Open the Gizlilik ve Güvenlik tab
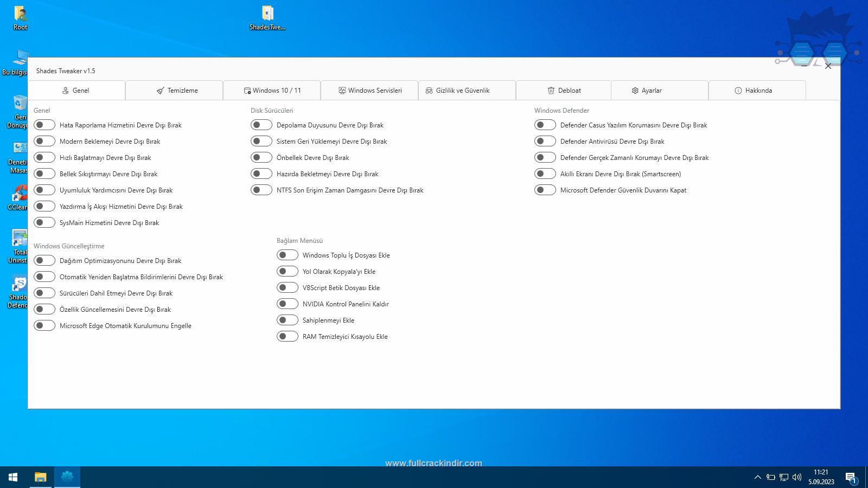 tap(467, 91)
